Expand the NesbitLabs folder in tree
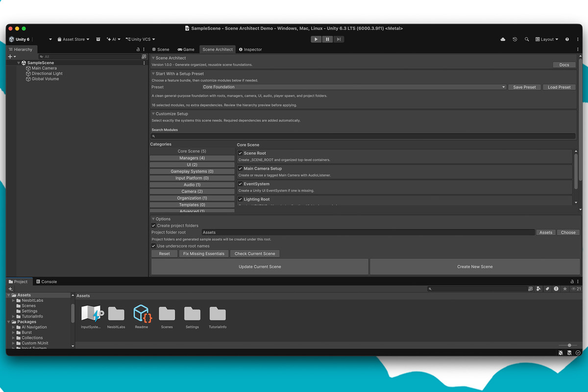The image size is (588, 392). click(14, 300)
